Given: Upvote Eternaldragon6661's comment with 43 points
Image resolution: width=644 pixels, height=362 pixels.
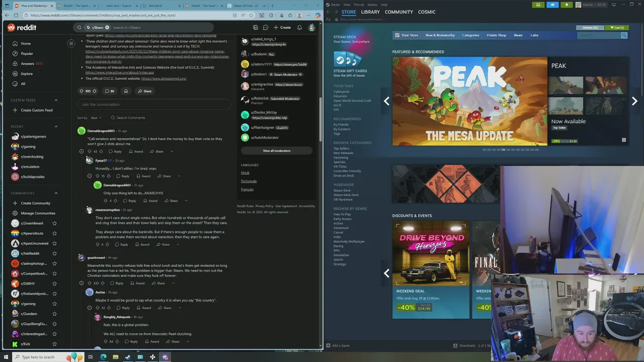Looking at the screenshot, I should tap(90, 151).
